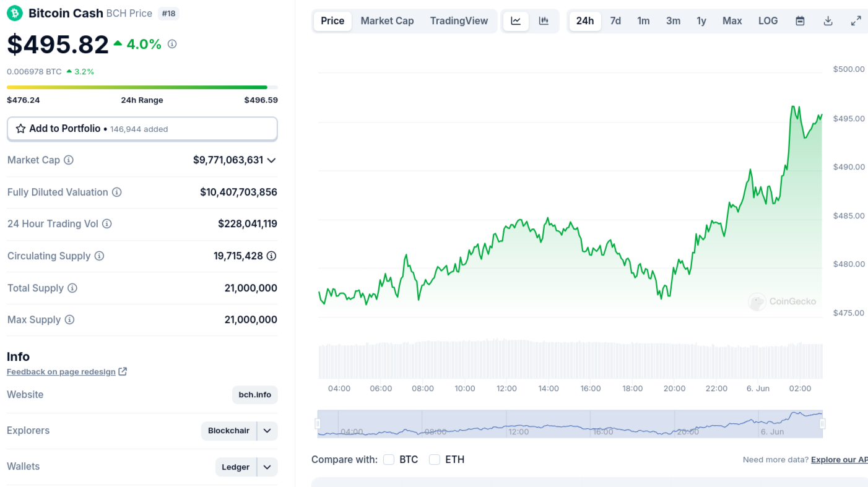Select the 3m time range
868x487 pixels.
(673, 20)
